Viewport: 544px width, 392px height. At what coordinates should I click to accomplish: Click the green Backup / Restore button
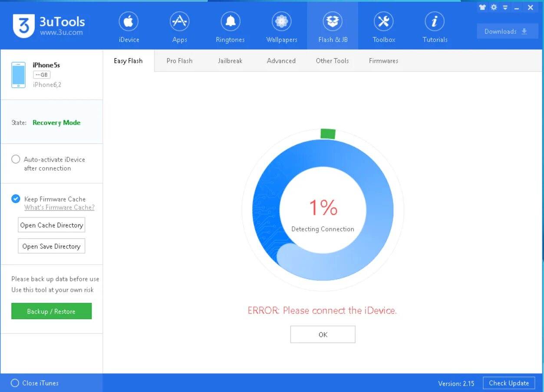click(x=51, y=311)
